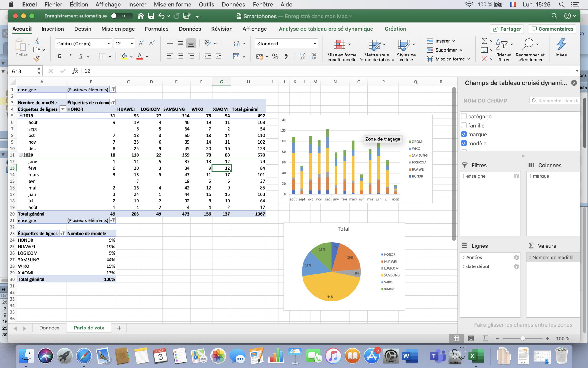
Task: Open conditional formatting (Mise en forme conditionnelle)
Action: point(339,44)
